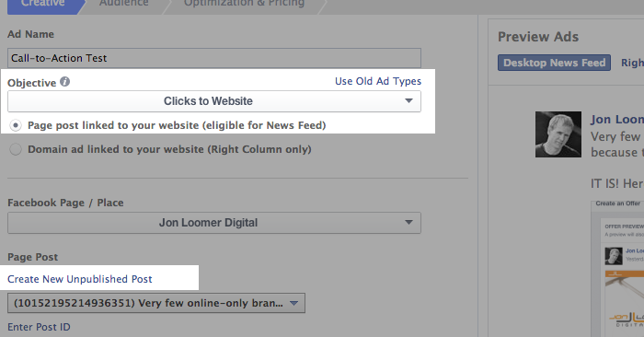Switch to the Creative tab
Screen dimensions: 644x337
coord(43,4)
